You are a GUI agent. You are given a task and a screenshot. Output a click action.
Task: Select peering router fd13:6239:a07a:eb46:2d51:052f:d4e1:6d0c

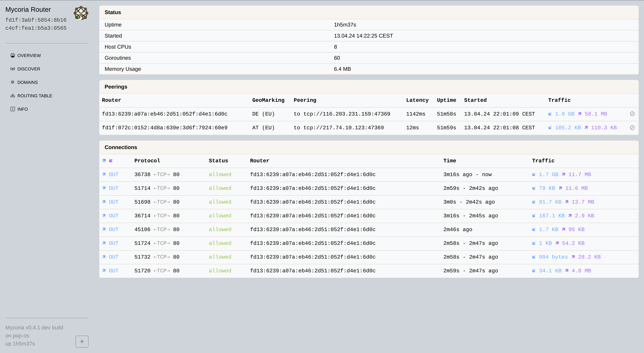pyautogui.click(x=165, y=114)
